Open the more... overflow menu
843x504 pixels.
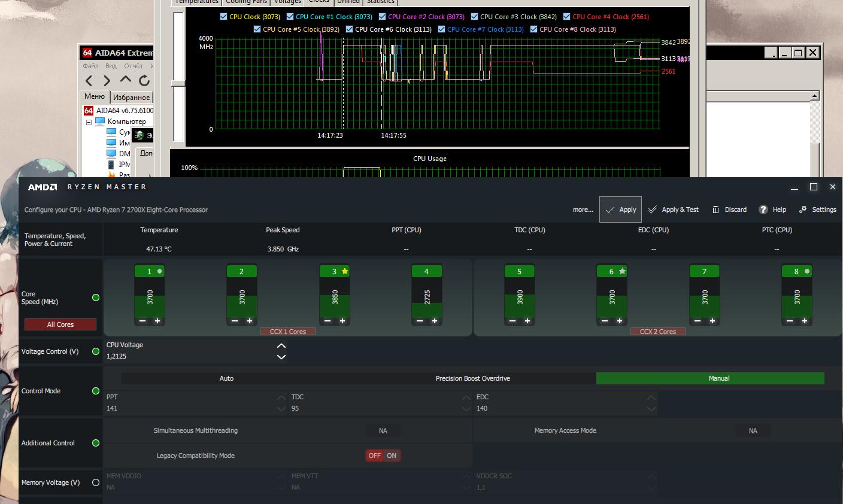583,210
